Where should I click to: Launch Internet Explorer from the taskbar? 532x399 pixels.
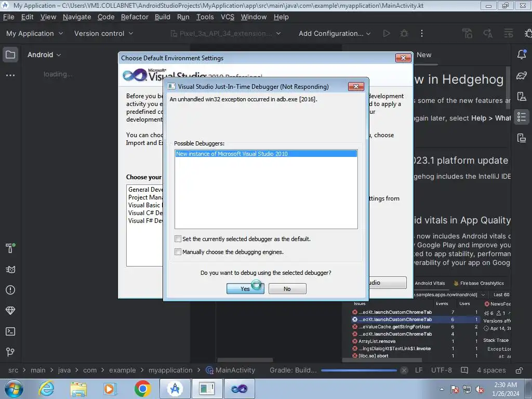(46, 389)
